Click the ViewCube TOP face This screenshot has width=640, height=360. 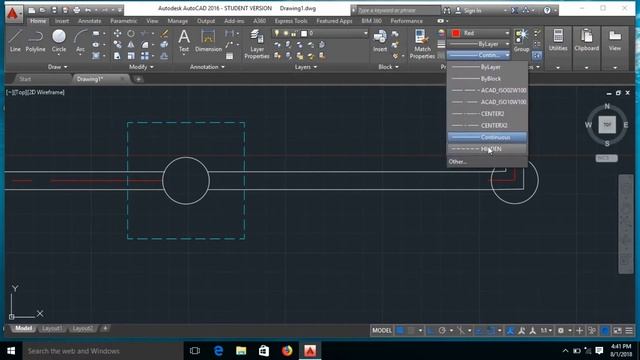[x=607, y=124]
